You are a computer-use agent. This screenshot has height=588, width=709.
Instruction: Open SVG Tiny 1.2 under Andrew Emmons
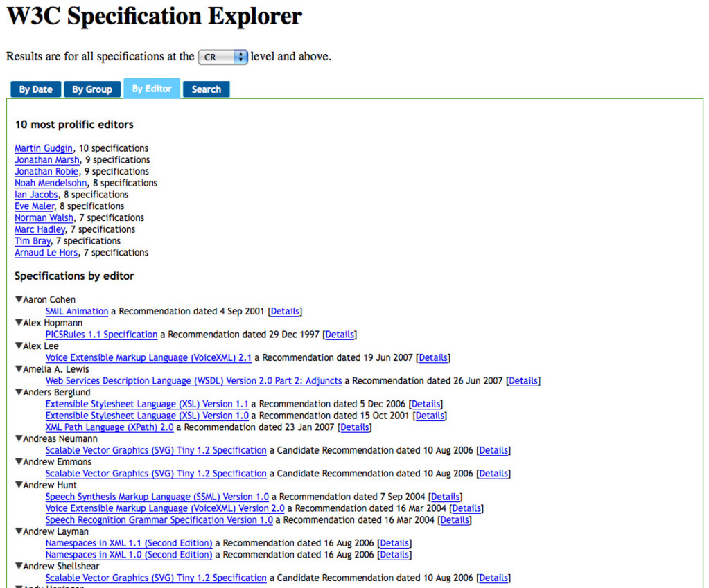(156, 474)
